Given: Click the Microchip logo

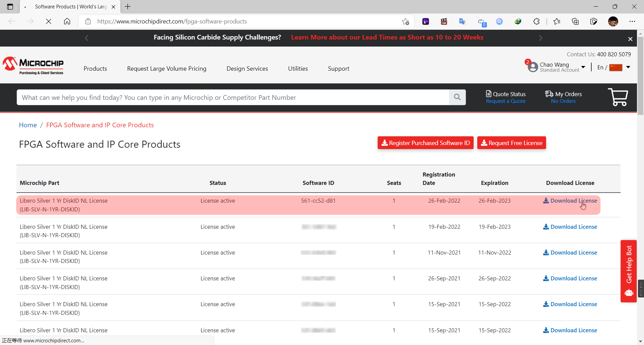Looking at the screenshot, I should 33,65.
